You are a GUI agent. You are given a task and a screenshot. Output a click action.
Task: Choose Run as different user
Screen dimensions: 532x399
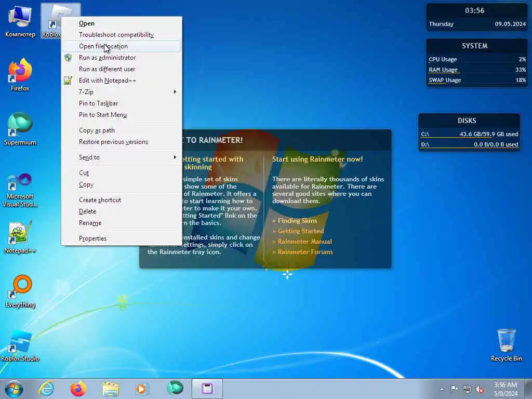point(122,69)
